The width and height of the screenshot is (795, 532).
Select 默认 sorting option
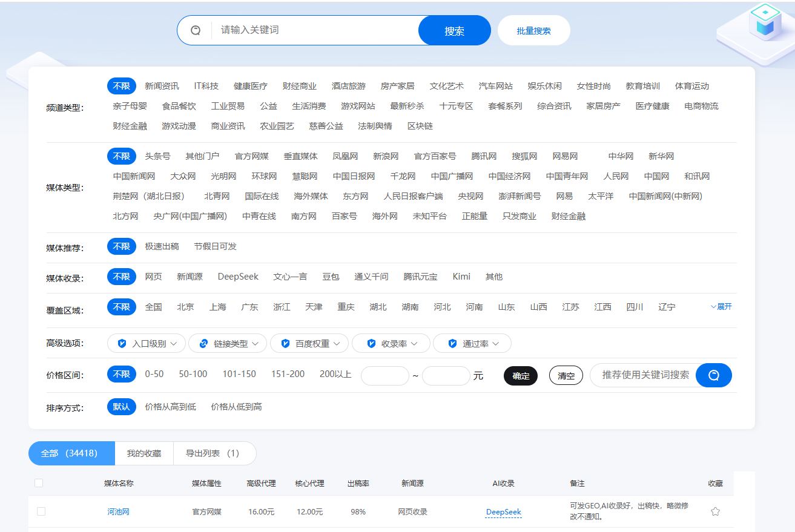(x=122, y=407)
